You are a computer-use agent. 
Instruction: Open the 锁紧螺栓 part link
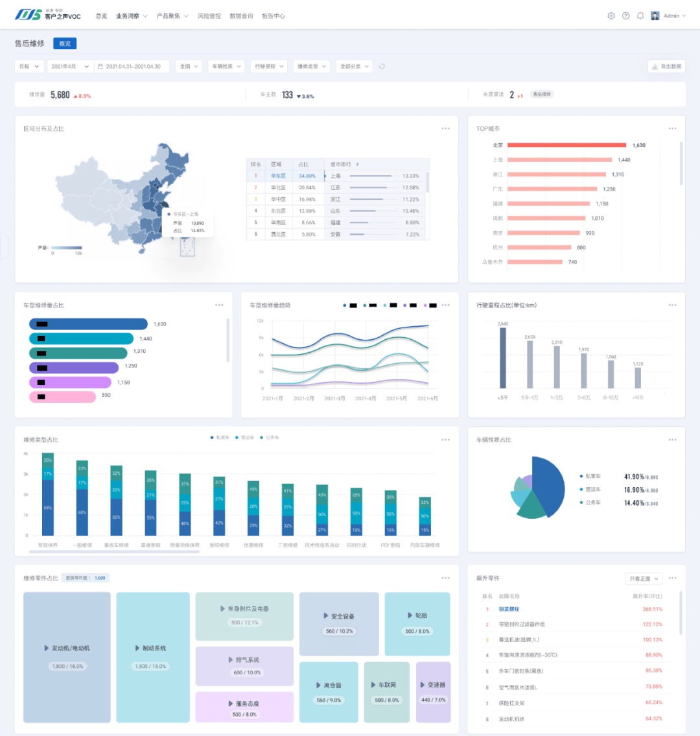tap(509, 609)
